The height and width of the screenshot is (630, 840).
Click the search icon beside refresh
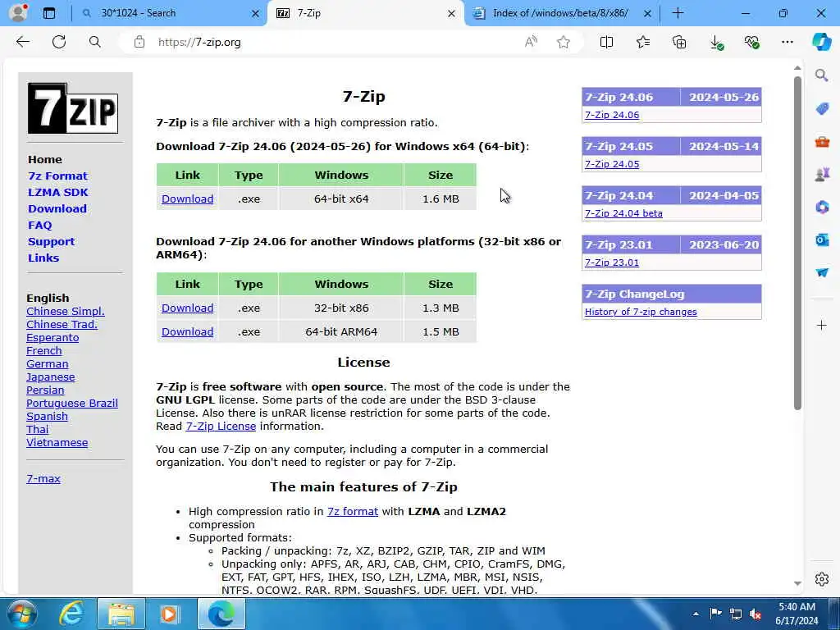coord(95,42)
